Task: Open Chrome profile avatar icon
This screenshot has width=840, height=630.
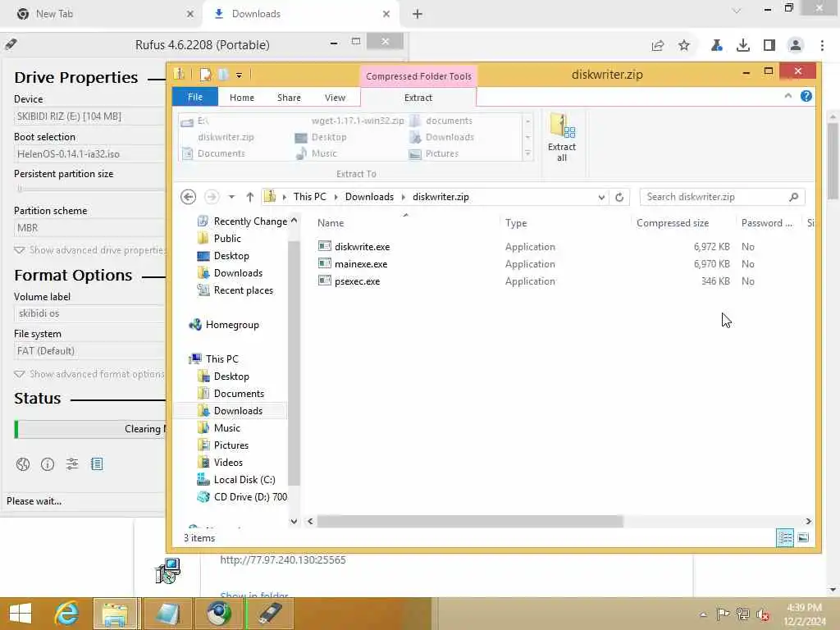Action: click(x=796, y=46)
